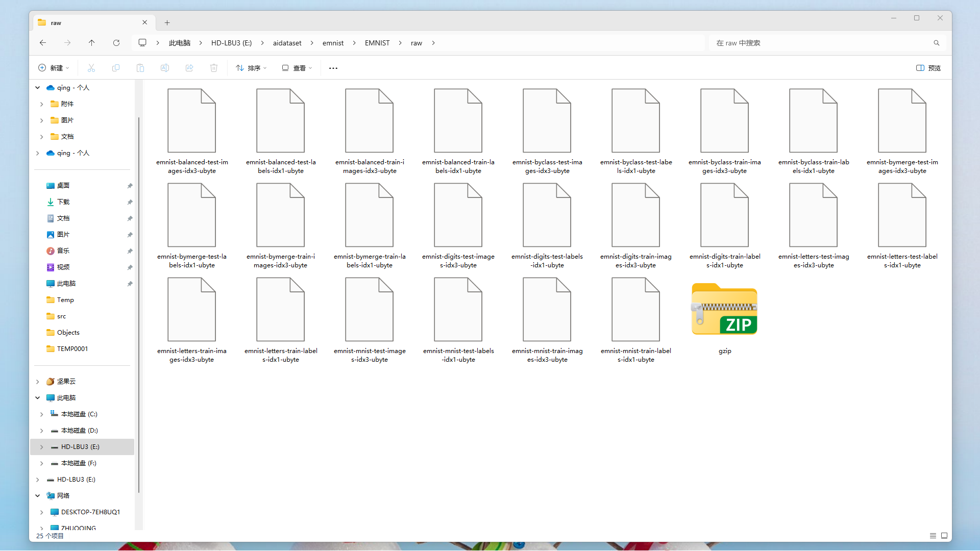Unpin 下载 from quick access
980x551 pixels.
tap(130, 202)
